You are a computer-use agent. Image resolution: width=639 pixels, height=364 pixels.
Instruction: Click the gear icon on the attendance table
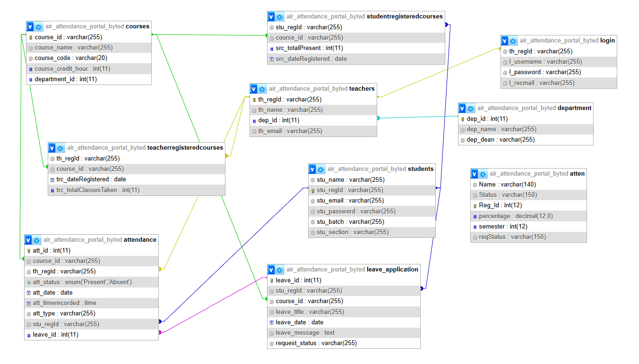click(37, 240)
